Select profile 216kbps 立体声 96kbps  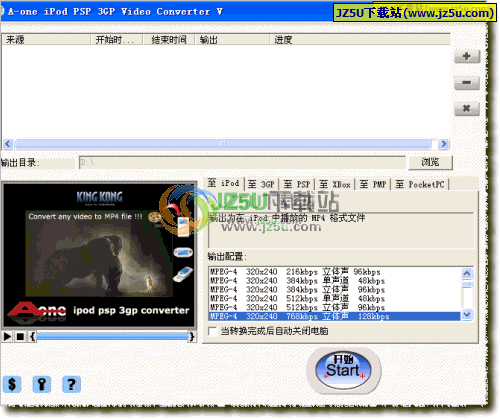tap(335, 272)
